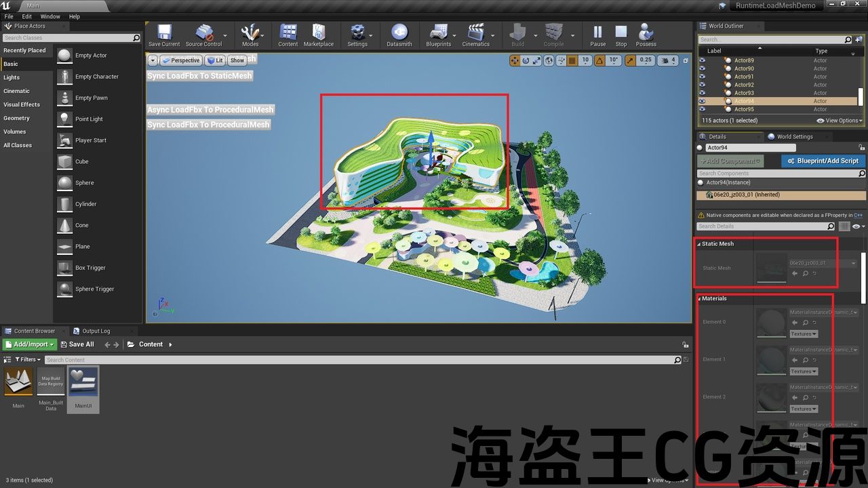Open Blueprints from the main toolbar
Image resolution: width=868 pixels, height=488 pixels.
point(438,35)
